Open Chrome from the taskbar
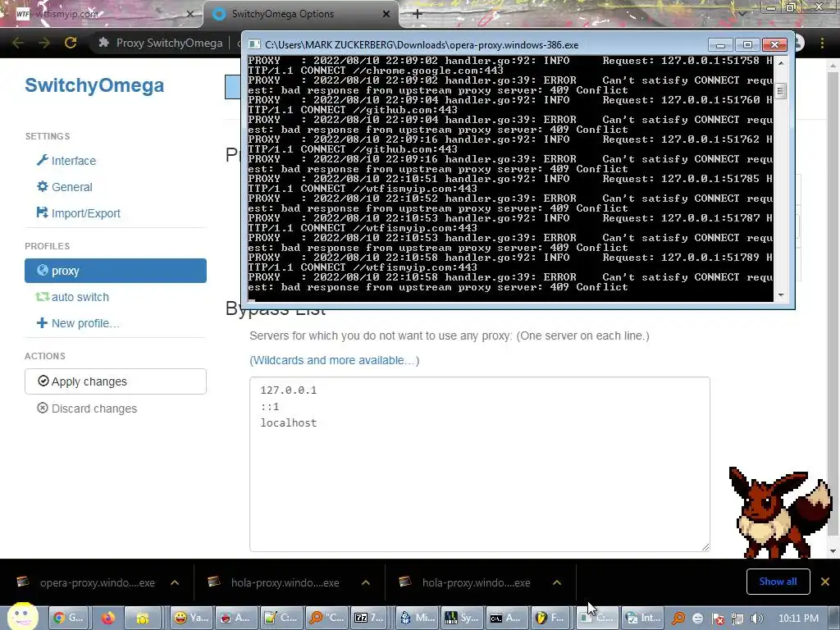 pyautogui.click(x=68, y=618)
